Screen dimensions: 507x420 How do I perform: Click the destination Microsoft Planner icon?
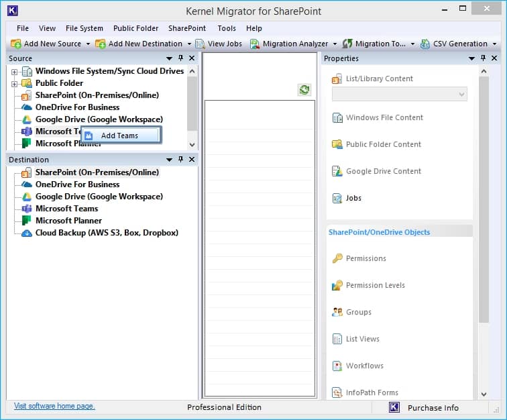[27, 221]
